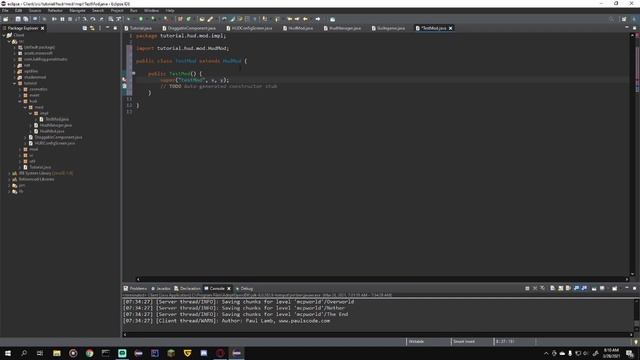This screenshot has height=360, width=640.
Task: Click the tip lightbulb in status bar
Action: point(636,342)
